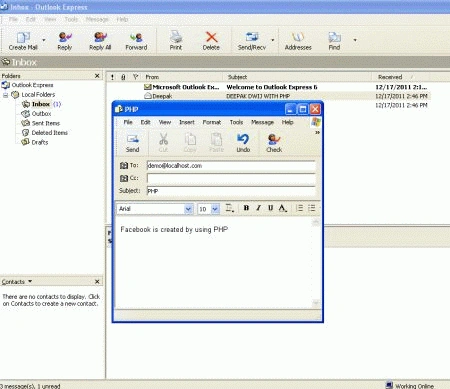This screenshot has width=450, height=389.
Task: Toggle Underline formatting
Action: point(270,208)
